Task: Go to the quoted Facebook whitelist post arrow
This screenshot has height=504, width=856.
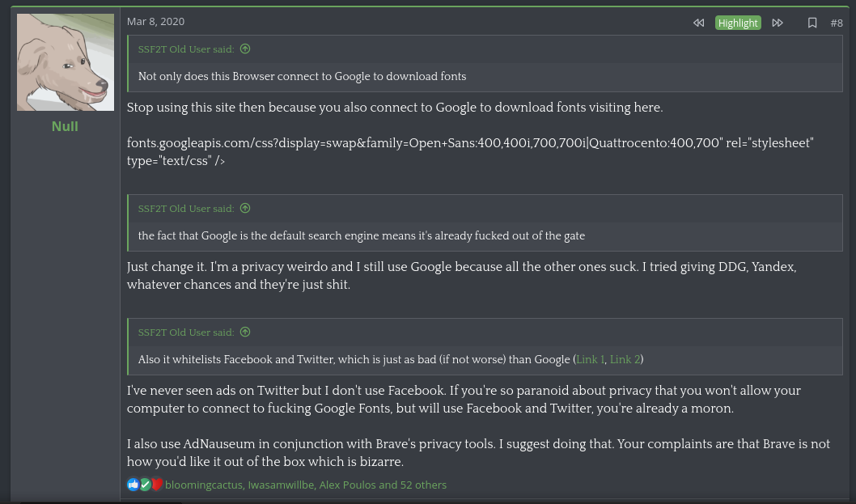Action: point(245,332)
